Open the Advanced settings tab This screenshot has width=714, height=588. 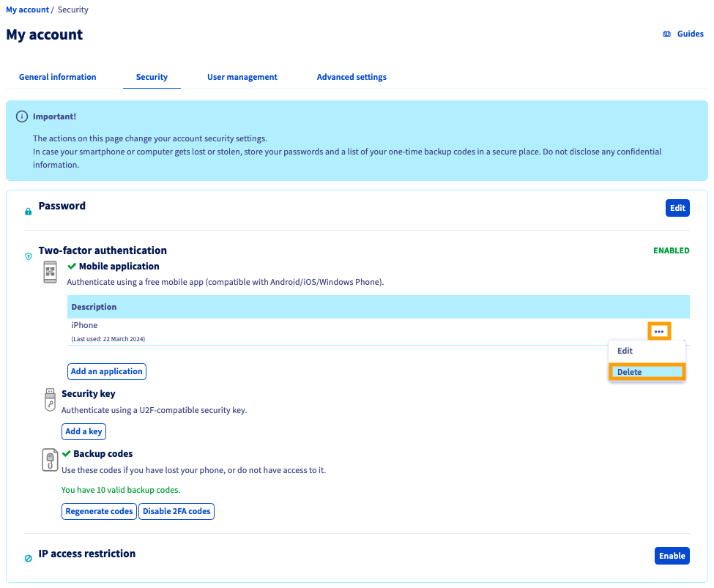click(x=352, y=77)
